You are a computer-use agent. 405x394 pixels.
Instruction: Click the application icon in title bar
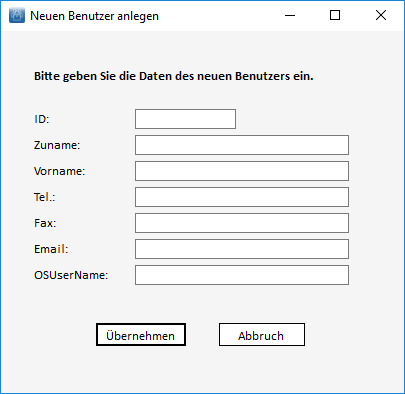[x=17, y=15]
